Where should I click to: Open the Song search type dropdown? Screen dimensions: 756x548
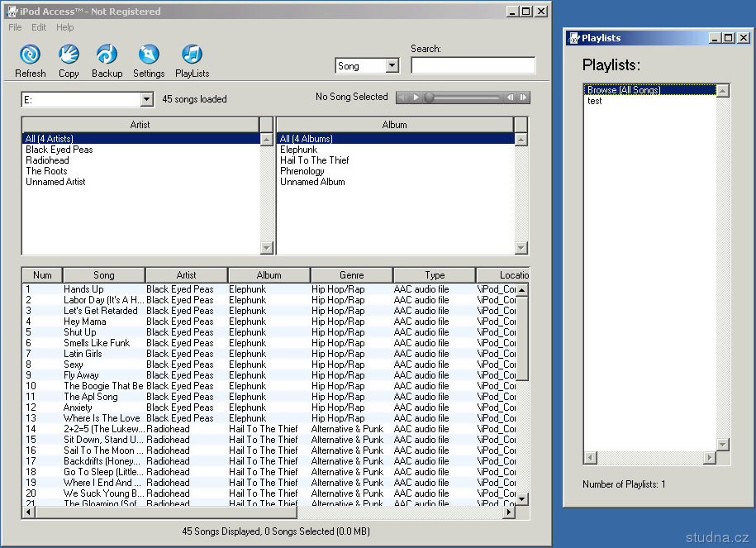[392, 66]
